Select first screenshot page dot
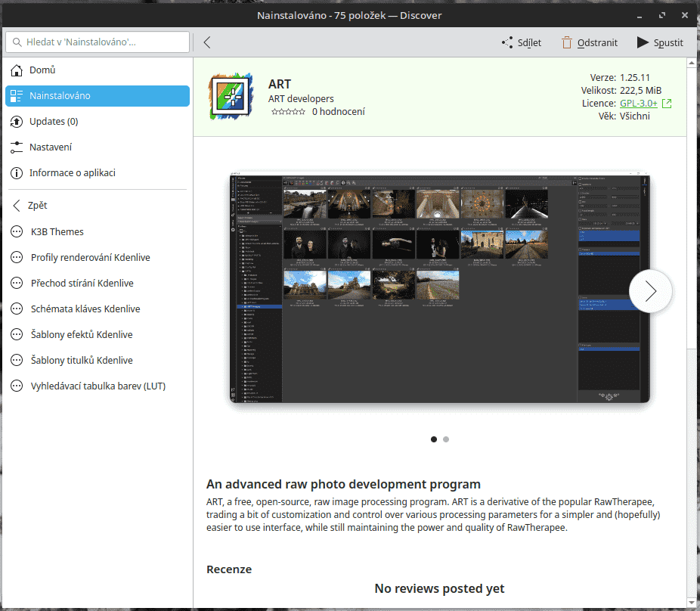 coord(433,439)
